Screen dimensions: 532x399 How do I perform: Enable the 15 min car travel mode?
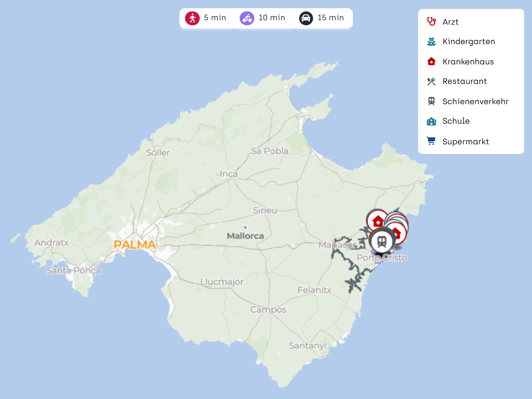[x=306, y=18]
